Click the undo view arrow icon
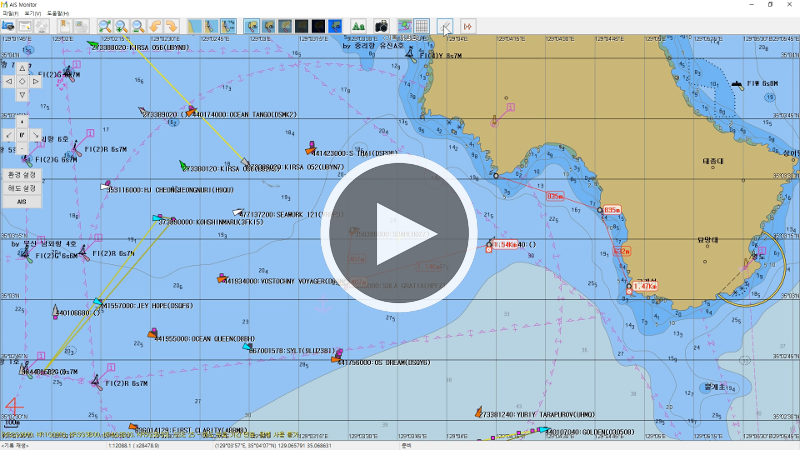This screenshot has height=450, width=800. click(x=156, y=25)
